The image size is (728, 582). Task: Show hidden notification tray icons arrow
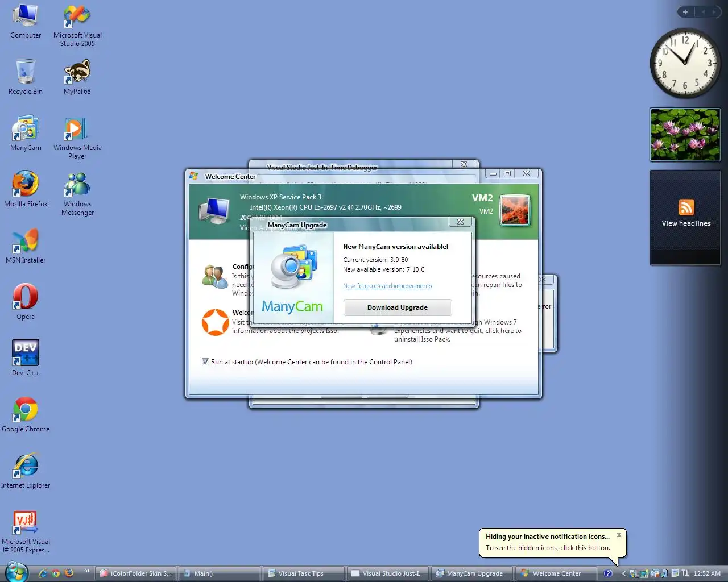coord(623,573)
